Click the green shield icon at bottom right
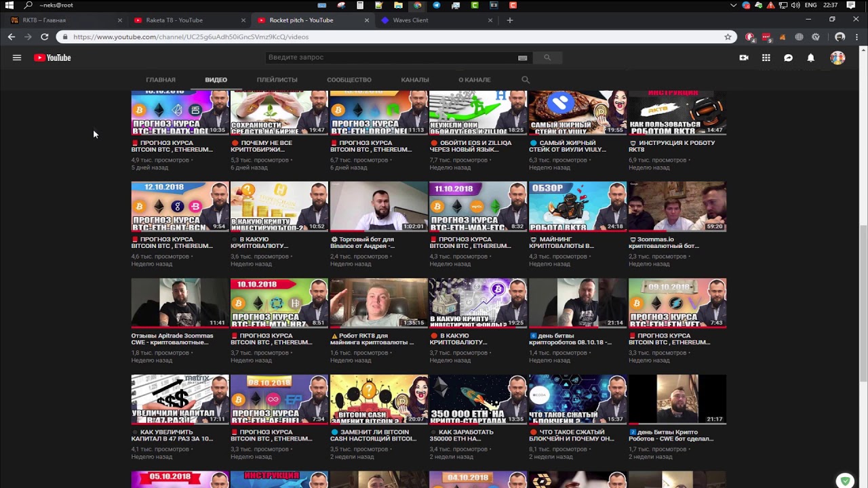The width and height of the screenshot is (868, 488). tap(845, 481)
